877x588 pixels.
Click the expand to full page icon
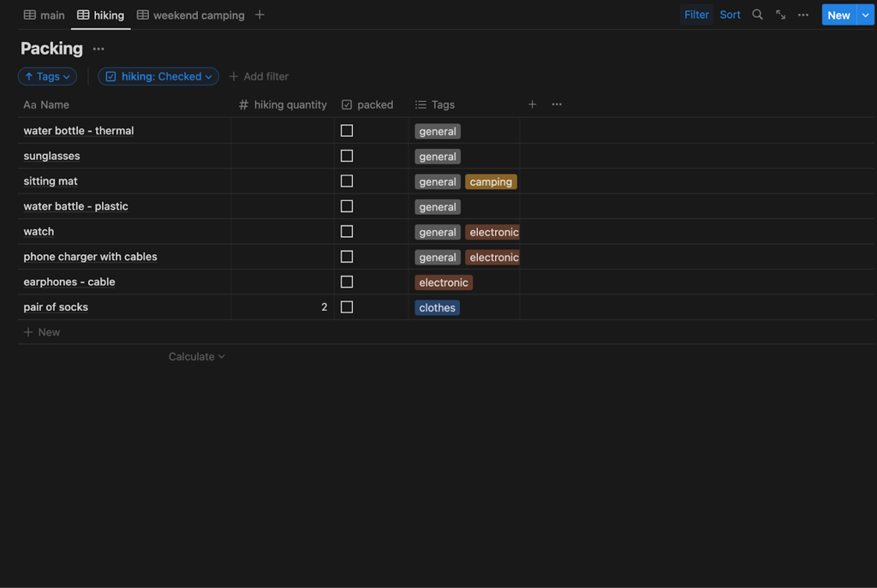780,15
